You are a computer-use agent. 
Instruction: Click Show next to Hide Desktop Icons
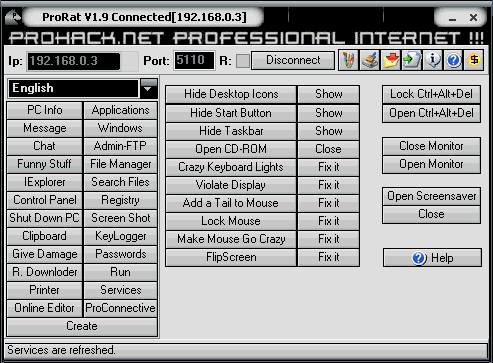pyautogui.click(x=329, y=95)
